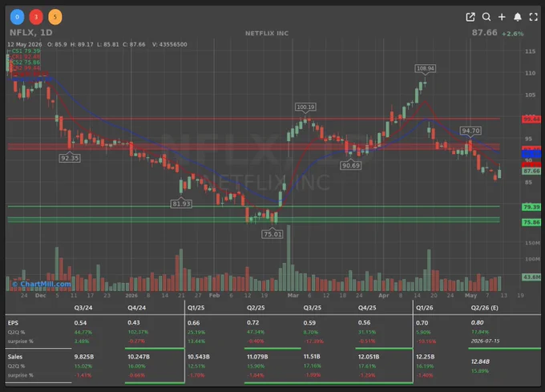
Task: Click the 102.37% EPS growth value
Action: click(x=138, y=332)
